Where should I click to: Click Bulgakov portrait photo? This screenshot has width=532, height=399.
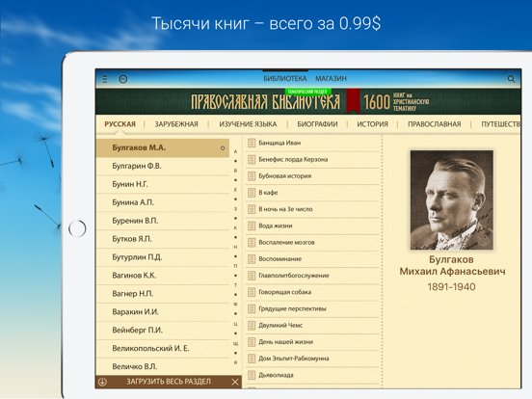452,200
